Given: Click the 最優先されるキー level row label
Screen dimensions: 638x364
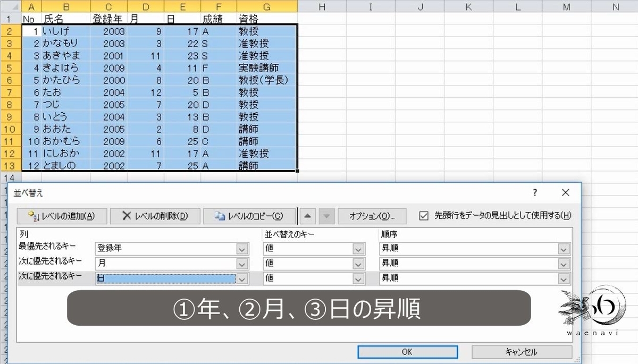Looking at the screenshot, I should point(47,247).
